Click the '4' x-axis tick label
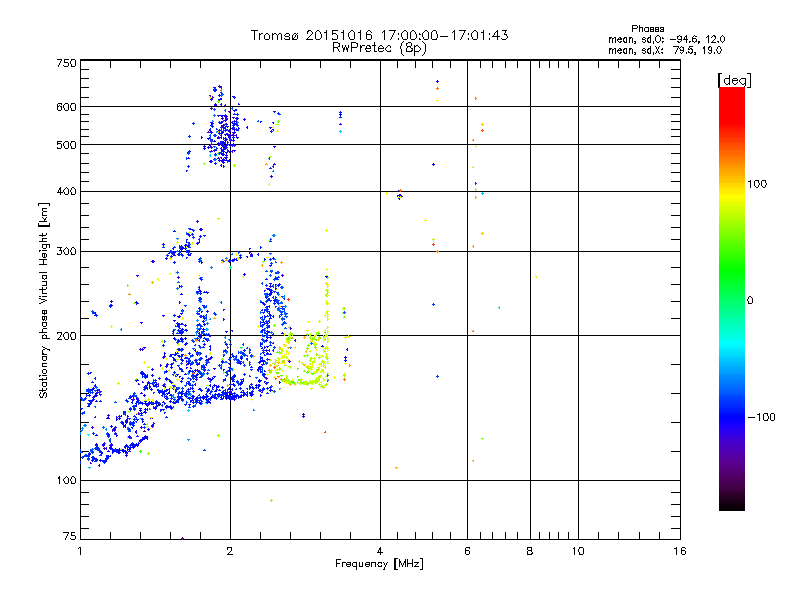The height and width of the screenshot is (600, 800). (x=380, y=551)
